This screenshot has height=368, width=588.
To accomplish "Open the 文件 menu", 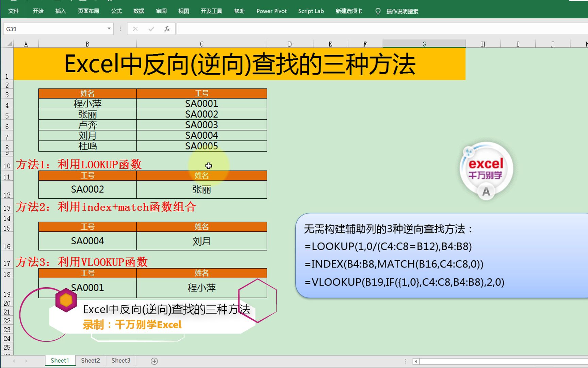I will pyautogui.click(x=14, y=11).
